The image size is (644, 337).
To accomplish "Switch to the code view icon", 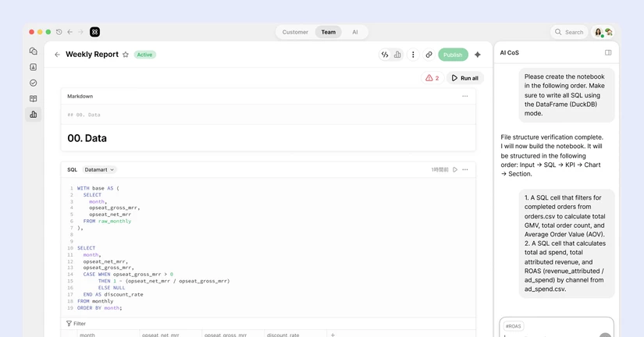I will coord(385,55).
